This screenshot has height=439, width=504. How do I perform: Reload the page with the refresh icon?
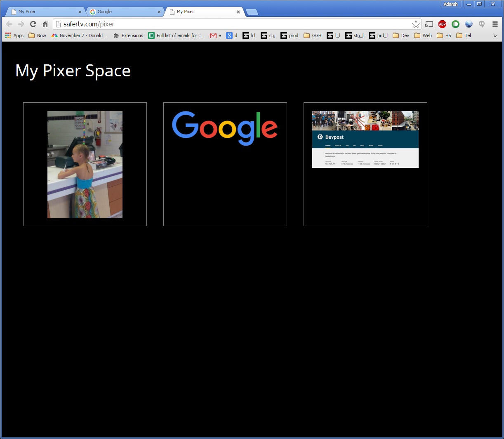click(33, 24)
